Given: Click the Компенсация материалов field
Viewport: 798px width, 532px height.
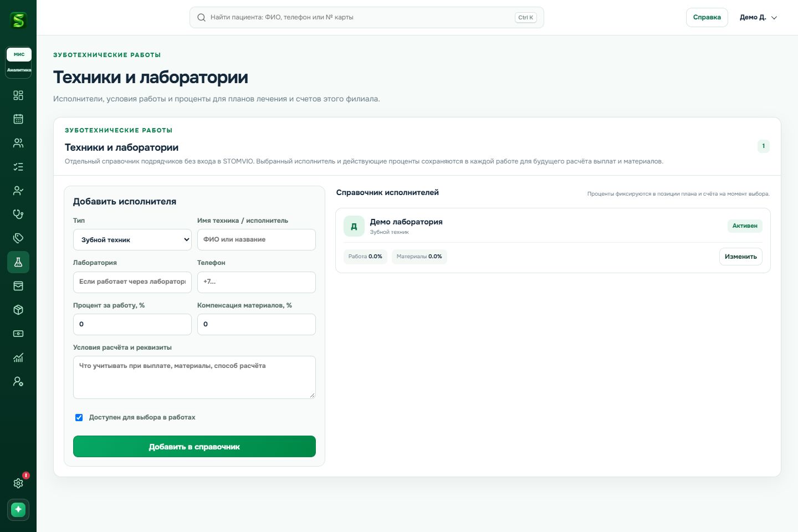Looking at the screenshot, I should (x=257, y=325).
